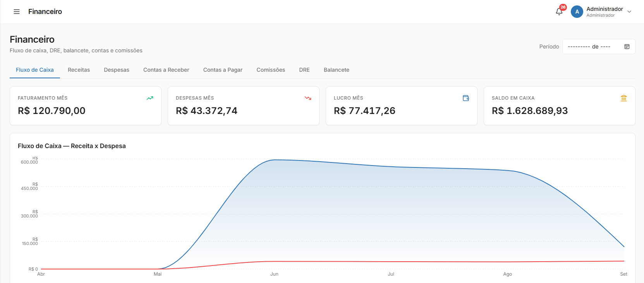
Task: Open the hamburger sidebar menu
Action: (x=17, y=12)
